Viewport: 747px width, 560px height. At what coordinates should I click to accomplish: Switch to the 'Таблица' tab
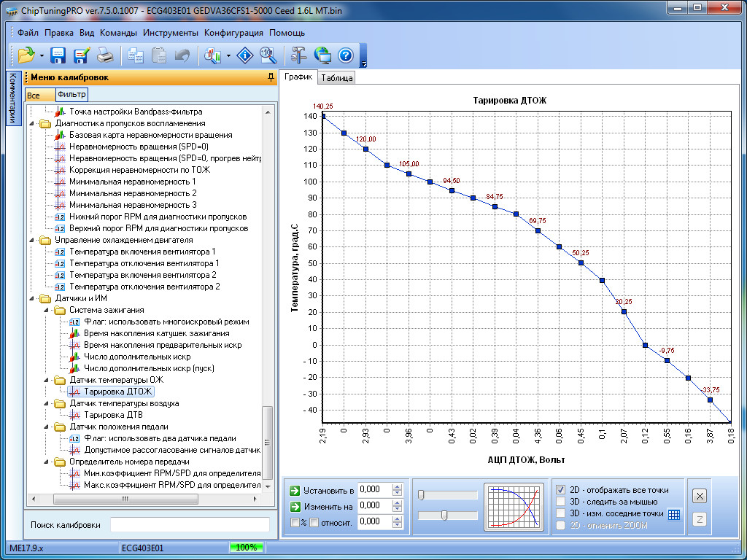pos(337,78)
